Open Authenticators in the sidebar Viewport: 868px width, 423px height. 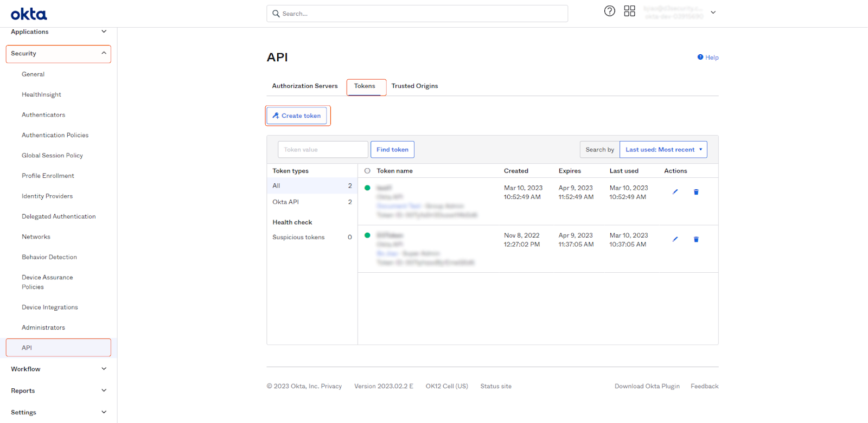pyautogui.click(x=43, y=115)
